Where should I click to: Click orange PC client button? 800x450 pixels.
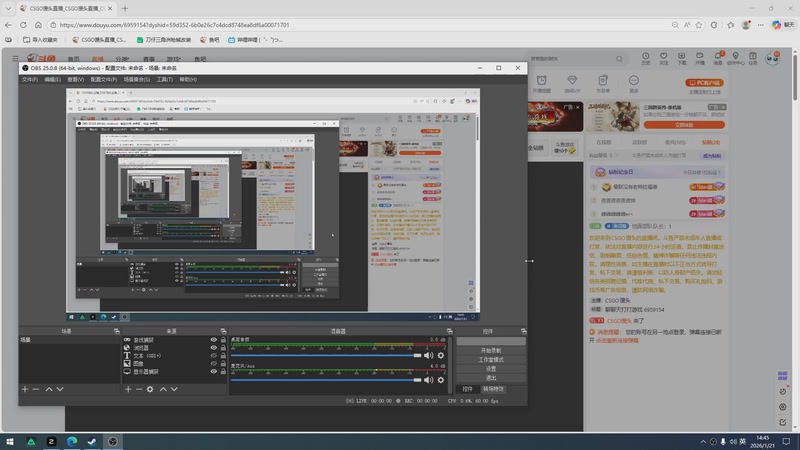pyautogui.click(x=705, y=83)
